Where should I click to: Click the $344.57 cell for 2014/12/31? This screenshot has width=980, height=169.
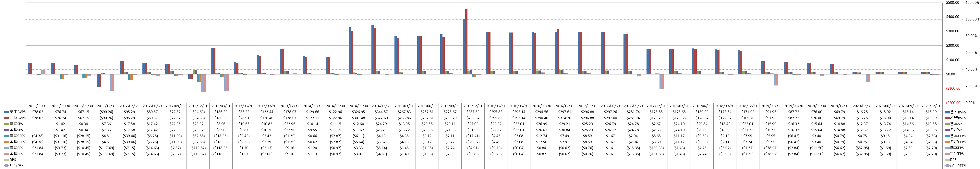[x=381, y=112]
